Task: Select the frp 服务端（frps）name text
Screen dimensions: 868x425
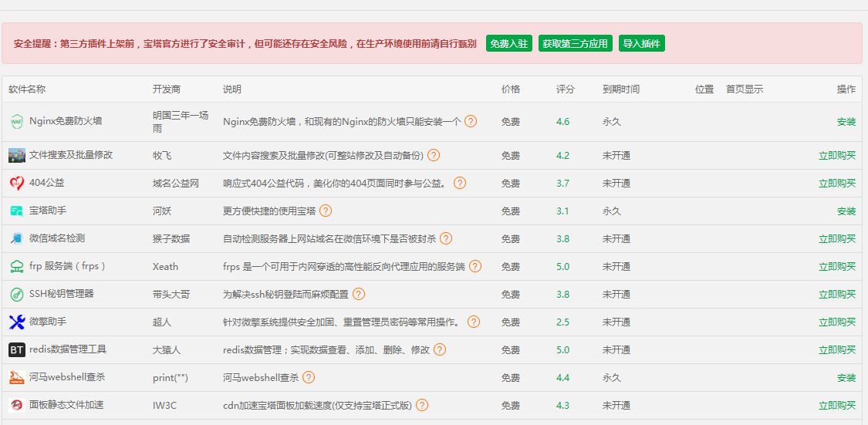Action: (x=67, y=266)
